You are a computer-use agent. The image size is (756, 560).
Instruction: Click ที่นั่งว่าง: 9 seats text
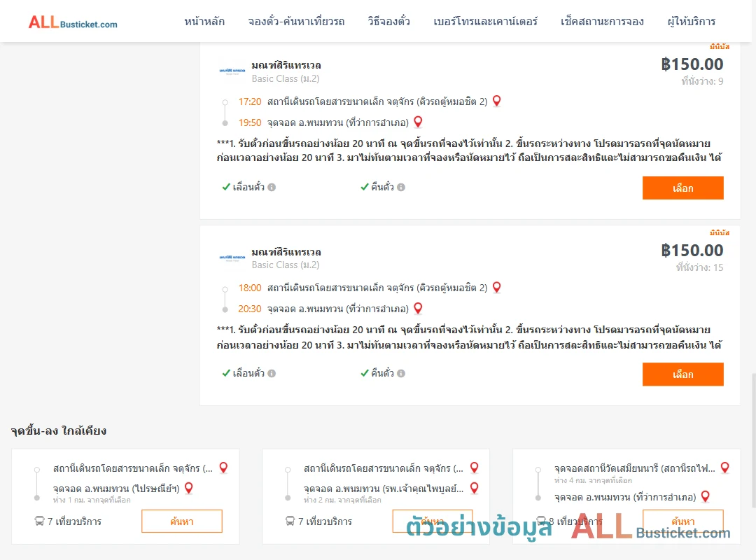point(702,81)
